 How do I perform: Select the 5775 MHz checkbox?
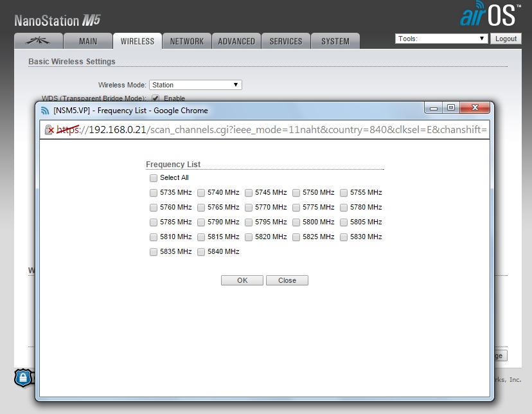296,208
